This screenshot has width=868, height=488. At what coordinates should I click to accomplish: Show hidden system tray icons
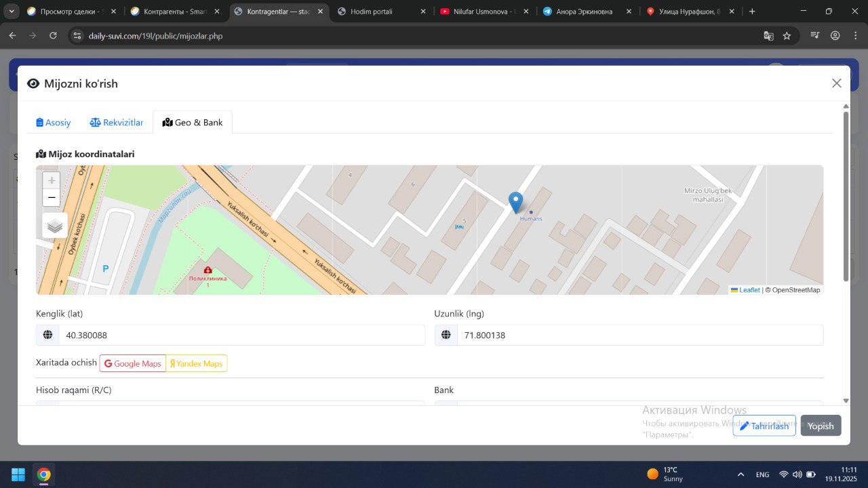click(x=741, y=474)
